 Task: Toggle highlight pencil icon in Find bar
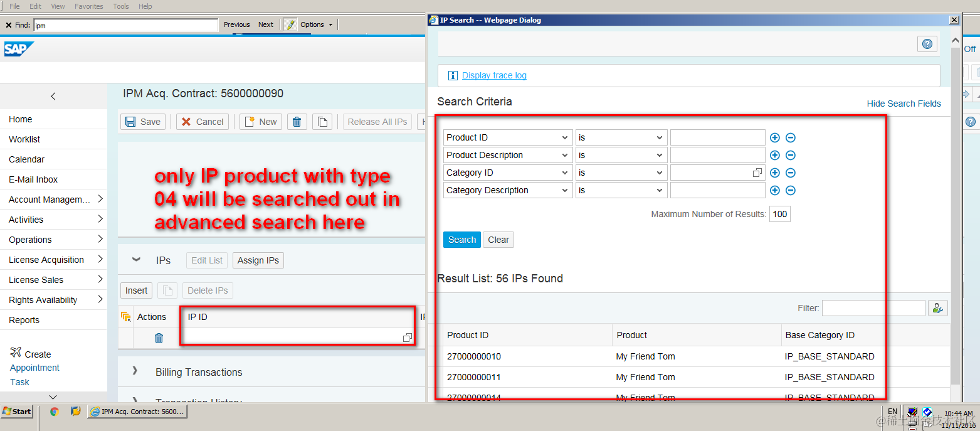coord(290,24)
